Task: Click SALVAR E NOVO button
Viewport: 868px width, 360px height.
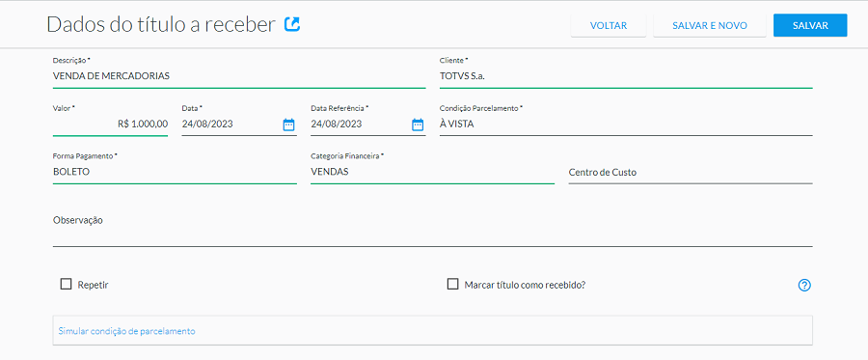Action: point(710,25)
